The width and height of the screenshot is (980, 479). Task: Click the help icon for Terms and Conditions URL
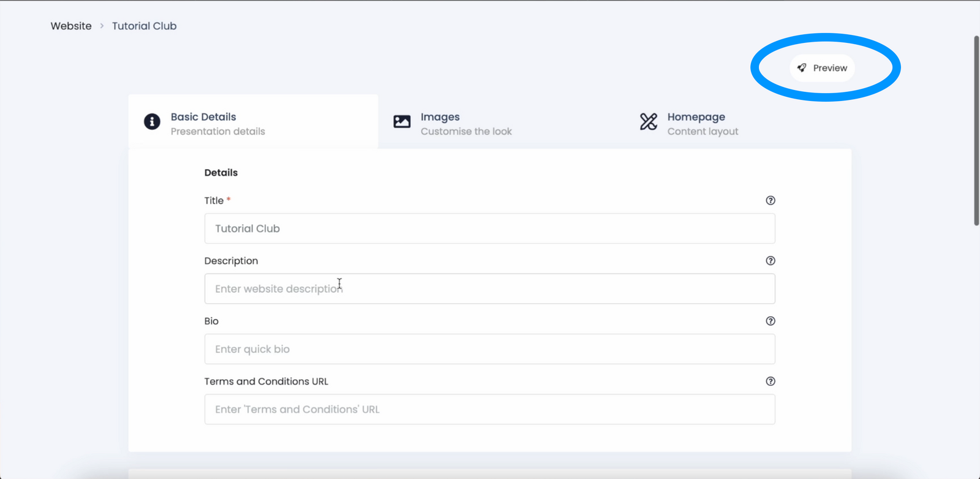coord(771,381)
